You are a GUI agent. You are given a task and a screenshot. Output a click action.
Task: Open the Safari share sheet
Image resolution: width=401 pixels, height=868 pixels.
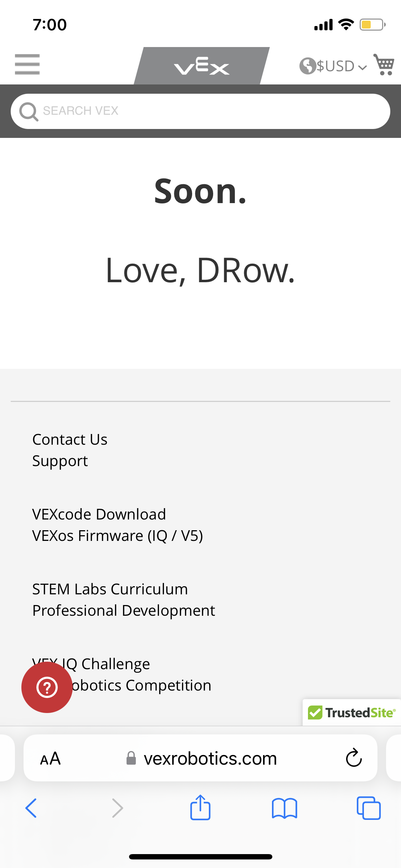coord(200,807)
